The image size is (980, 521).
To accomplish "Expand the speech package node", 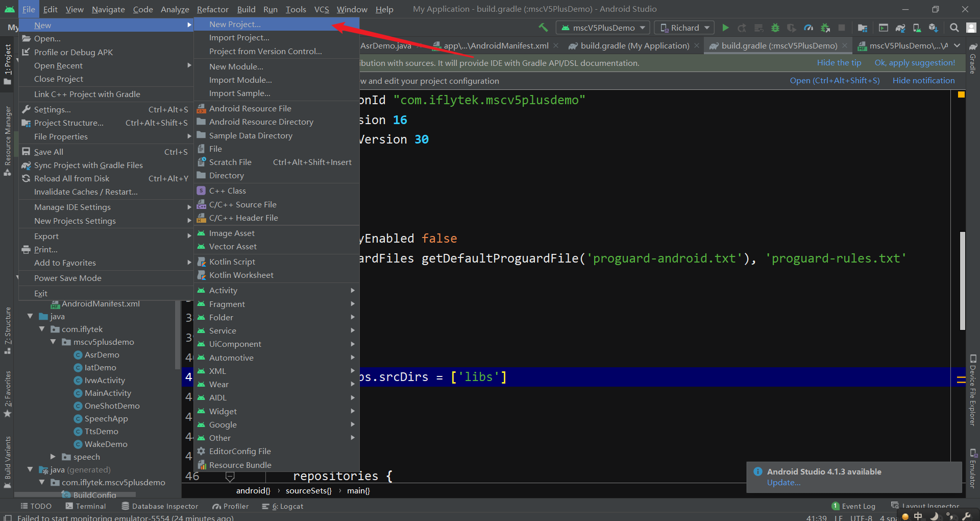I will [53, 457].
